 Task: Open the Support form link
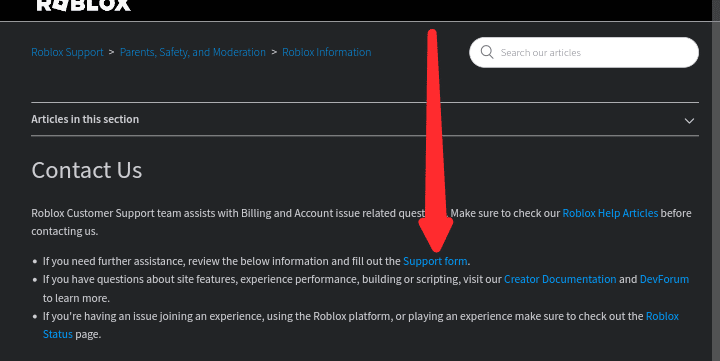point(435,261)
